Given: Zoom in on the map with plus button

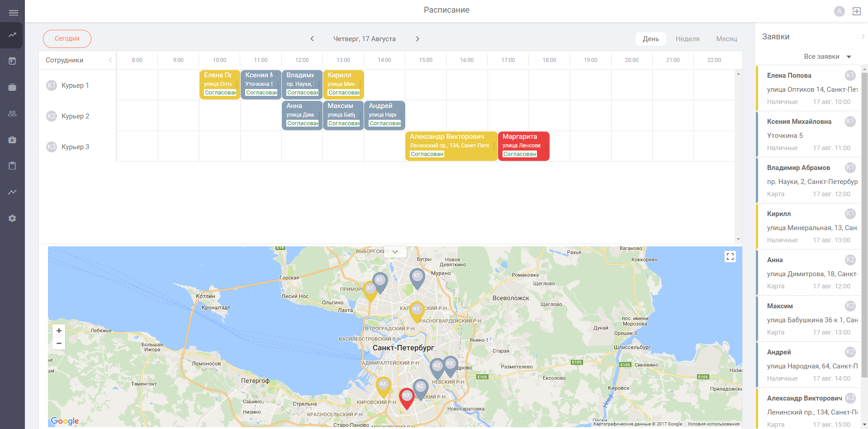Looking at the screenshot, I should 59,331.
